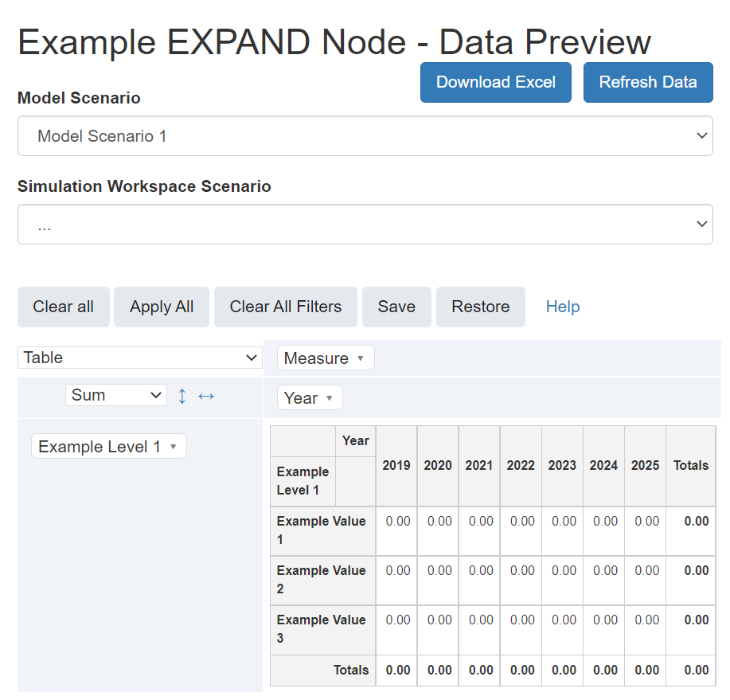Restore the saved pivot configuration
730x700 pixels.
(480, 307)
